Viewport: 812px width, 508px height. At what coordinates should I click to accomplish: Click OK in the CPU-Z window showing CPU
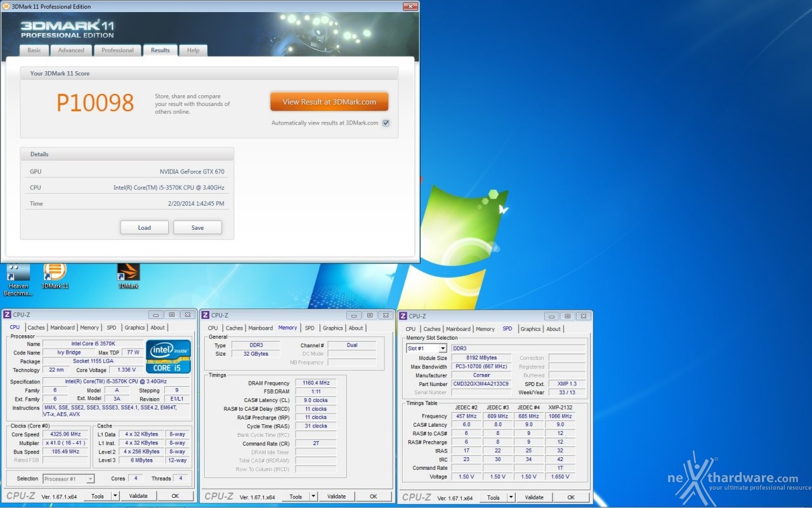(175, 496)
